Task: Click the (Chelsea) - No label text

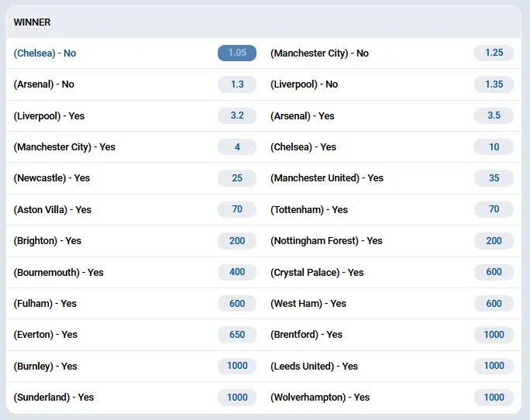Action: (45, 53)
